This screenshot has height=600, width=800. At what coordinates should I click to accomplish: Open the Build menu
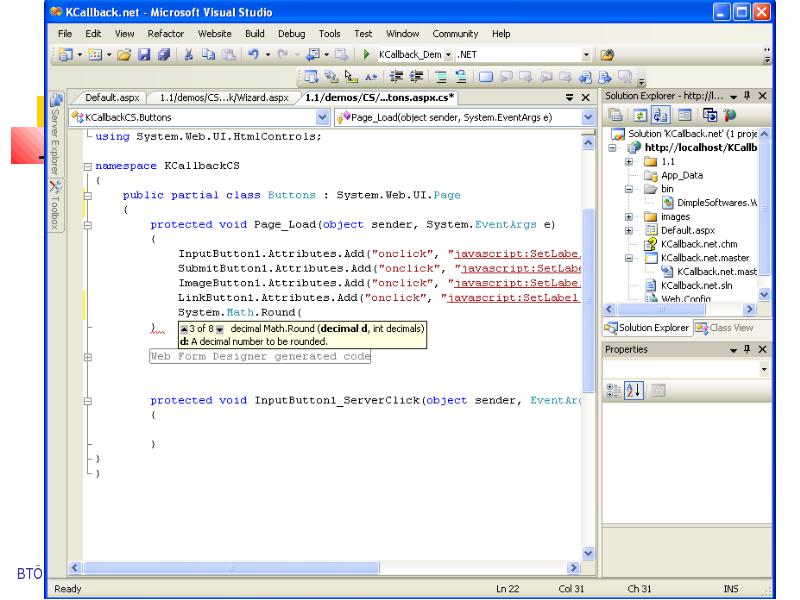pyautogui.click(x=255, y=34)
